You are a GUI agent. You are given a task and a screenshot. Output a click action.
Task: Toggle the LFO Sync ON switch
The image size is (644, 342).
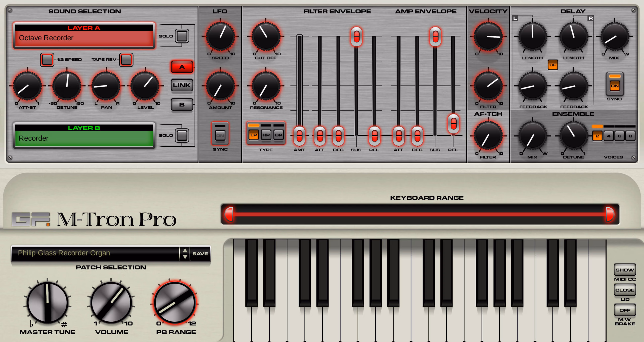click(x=220, y=135)
